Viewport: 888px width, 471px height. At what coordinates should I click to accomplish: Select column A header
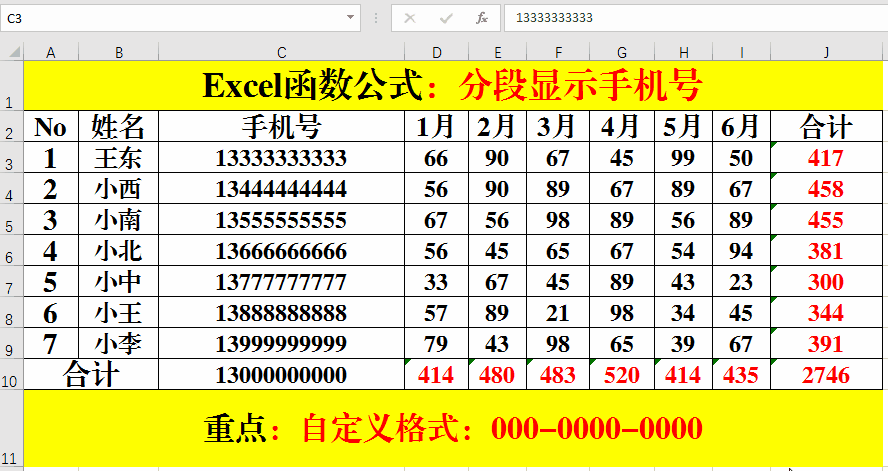(51, 53)
